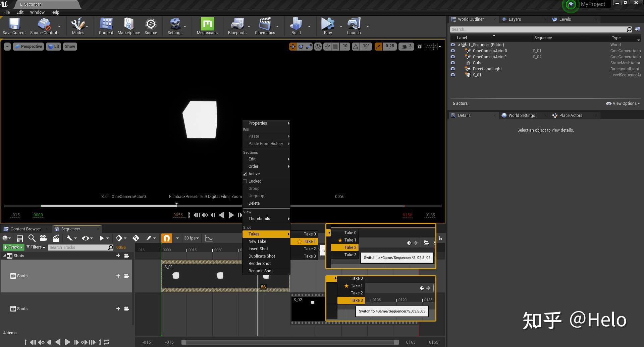644x347 pixels.
Task: Click the camera icon in the Sequencer toolbar
Action: 43,238
